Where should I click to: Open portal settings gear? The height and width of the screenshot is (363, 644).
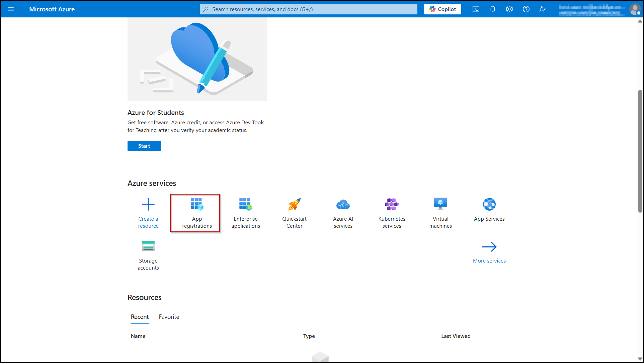pos(509,9)
